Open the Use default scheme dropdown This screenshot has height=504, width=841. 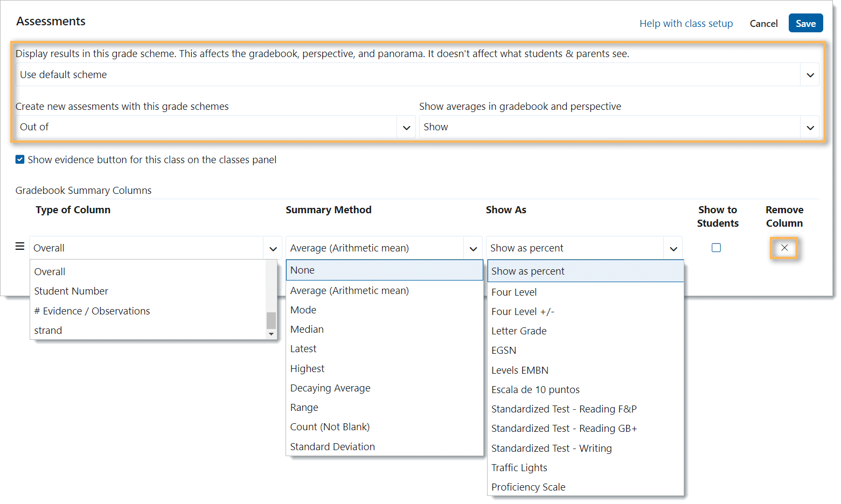point(810,75)
